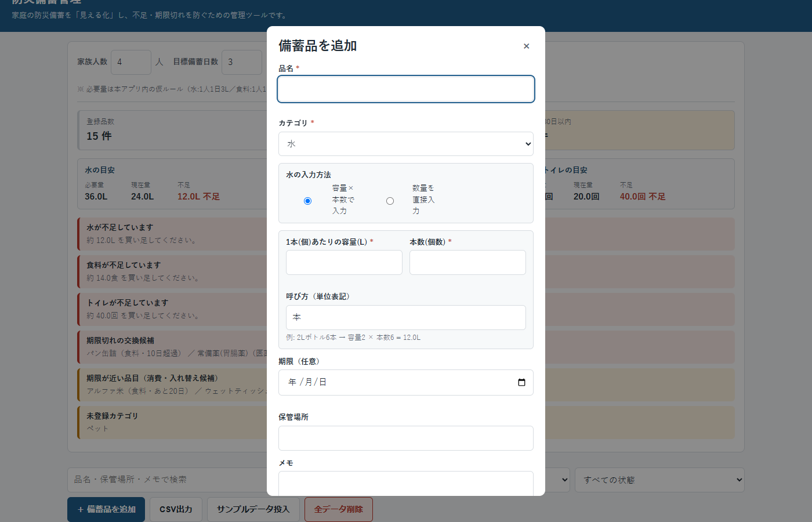812x522 pixels.
Task: Focus the 1本あたりの容量(L) input
Action: click(344, 262)
